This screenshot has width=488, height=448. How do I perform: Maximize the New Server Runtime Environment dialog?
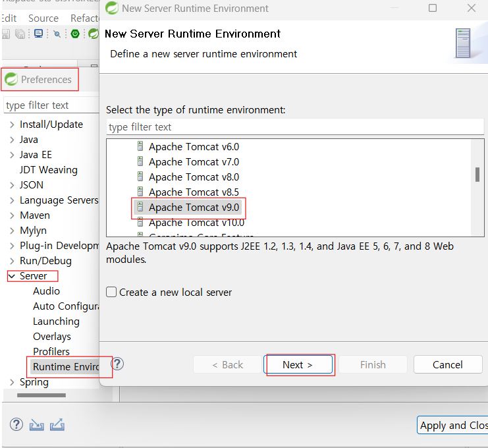(433, 8)
